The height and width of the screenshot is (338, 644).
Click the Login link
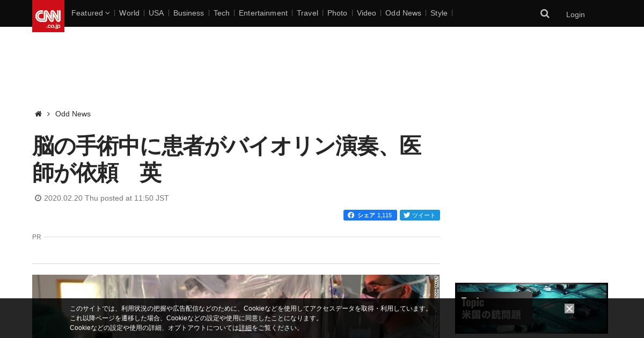[x=575, y=14]
